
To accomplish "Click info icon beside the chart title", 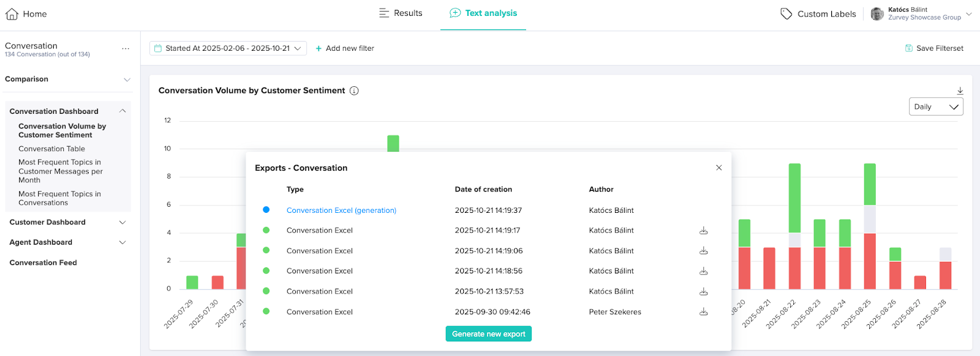I will [354, 91].
